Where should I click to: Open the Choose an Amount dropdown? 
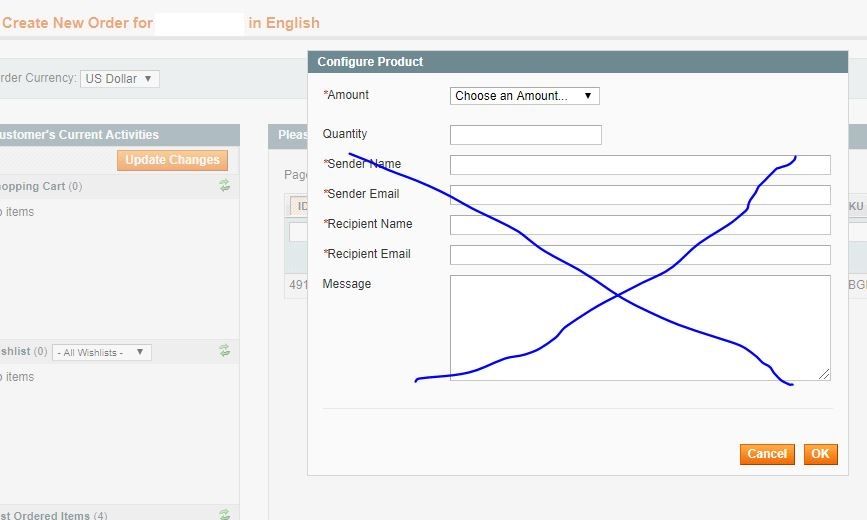coord(524,96)
